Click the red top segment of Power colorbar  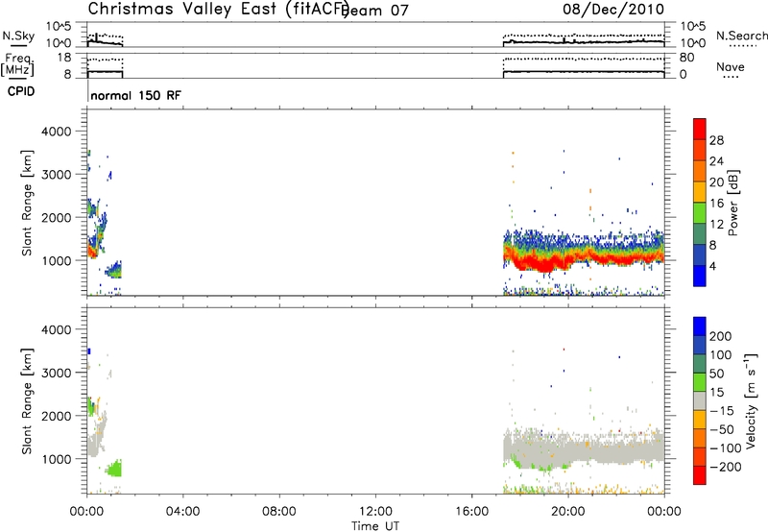coord(700,130)
